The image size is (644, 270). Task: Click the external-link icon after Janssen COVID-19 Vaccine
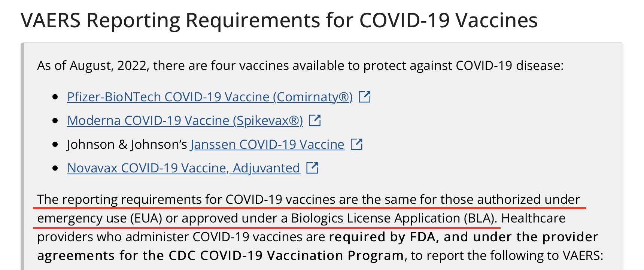[x=356, y=144]
